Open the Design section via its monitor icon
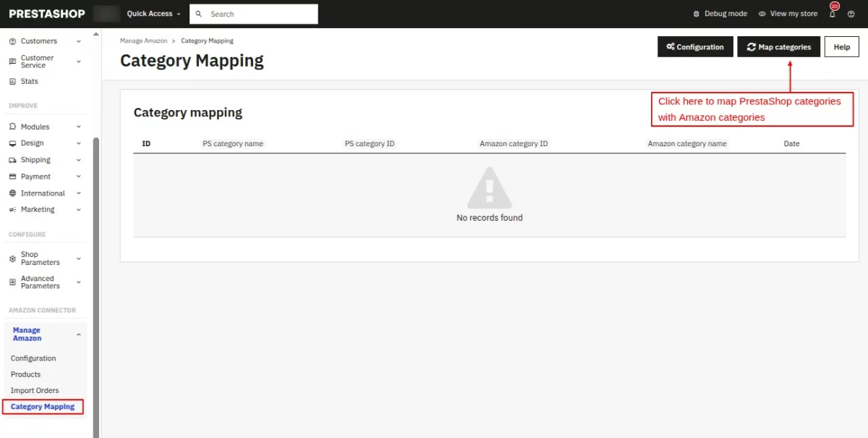The width and height of the screenshot is (868, 438). tap(13, 143)
